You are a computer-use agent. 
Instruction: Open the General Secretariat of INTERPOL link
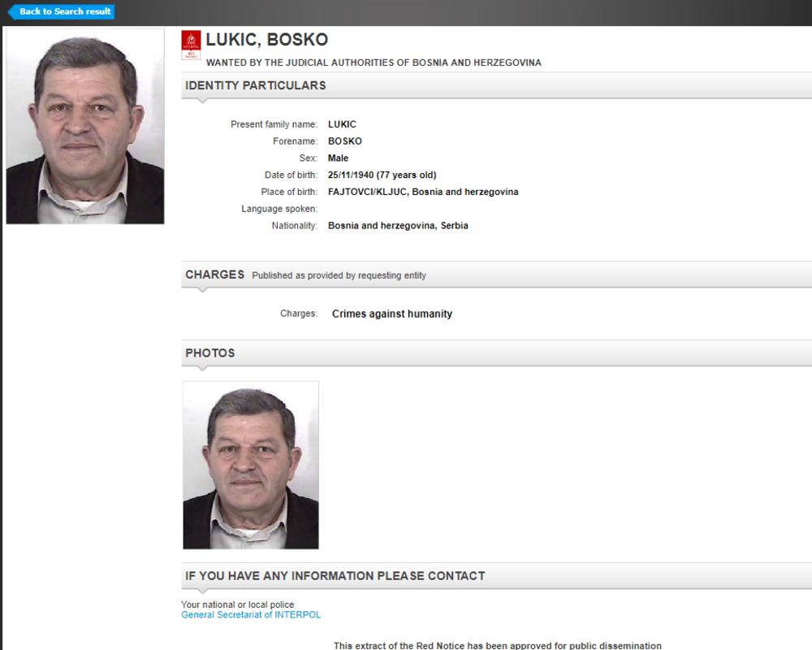point(251,615)
